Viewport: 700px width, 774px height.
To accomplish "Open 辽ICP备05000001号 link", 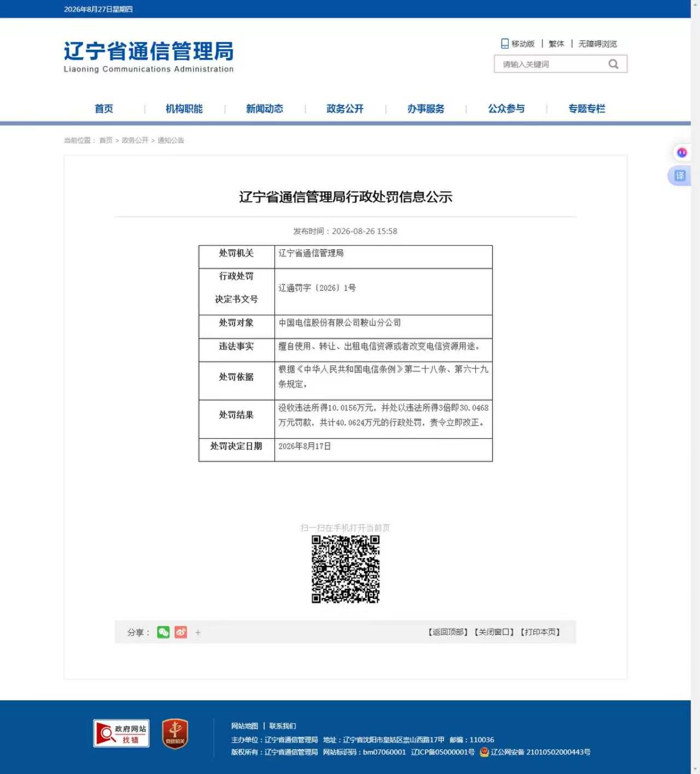I will click(x=443, y=752).
